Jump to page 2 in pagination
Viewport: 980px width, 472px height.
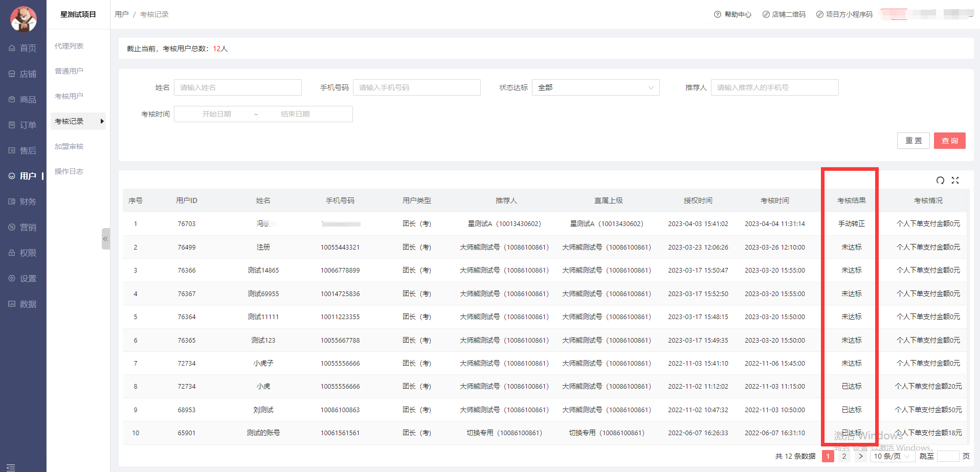pyautogui.click(x=844, y=456)
